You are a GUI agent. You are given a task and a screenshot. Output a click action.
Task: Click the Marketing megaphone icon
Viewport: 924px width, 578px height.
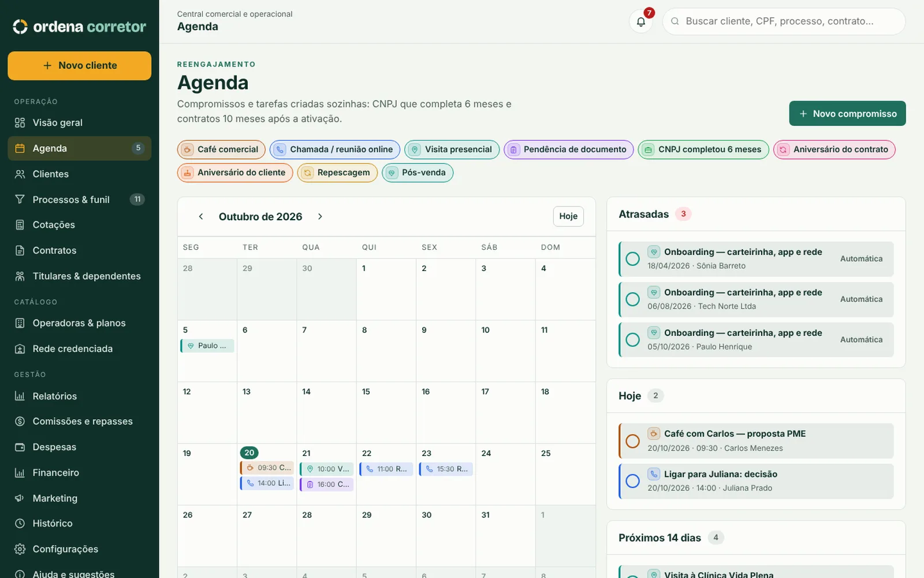20,498
